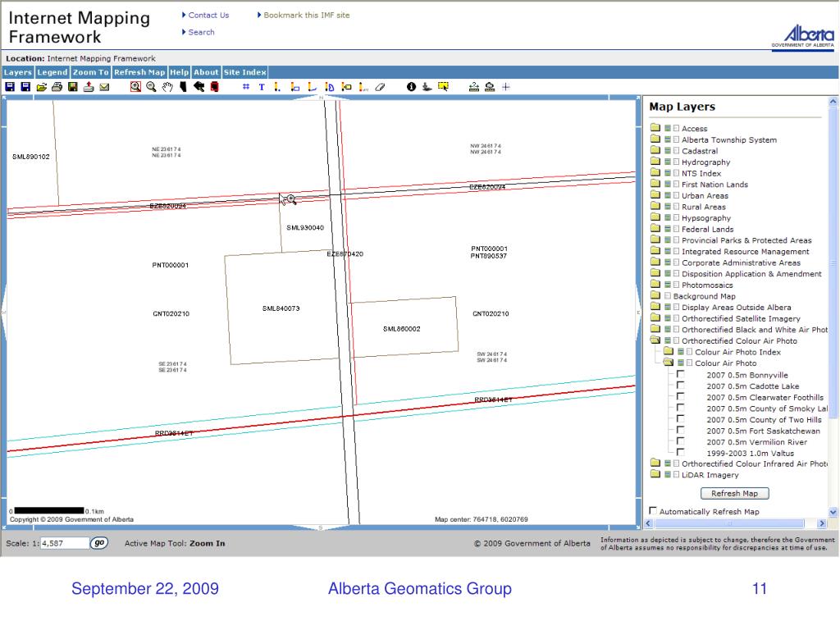Screen dimensions: 840x630
Task: Toggle the Cadastral layer group checkbox
Action: pyautogui.click(x=676, y=151)
